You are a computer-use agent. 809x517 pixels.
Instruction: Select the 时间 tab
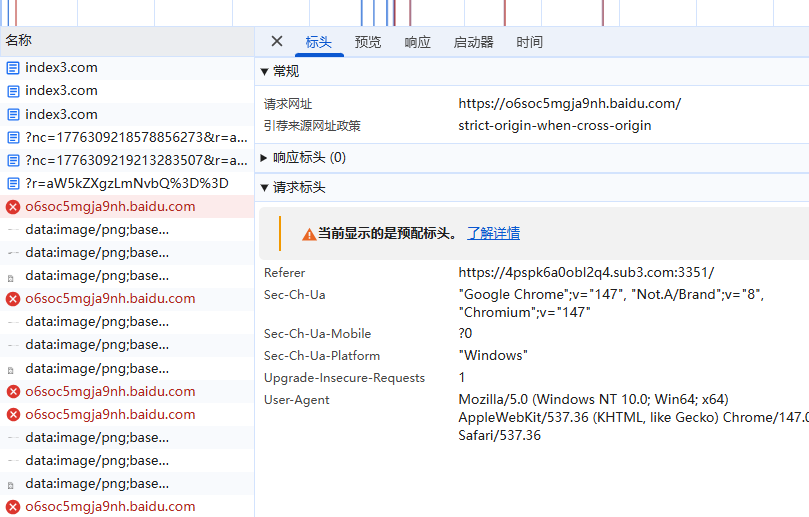[529, 42]
